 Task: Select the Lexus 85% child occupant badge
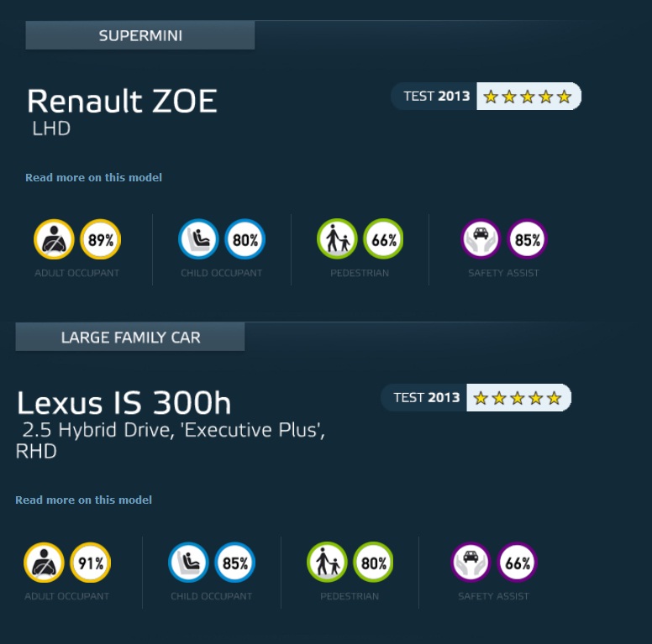click(234, 563)
